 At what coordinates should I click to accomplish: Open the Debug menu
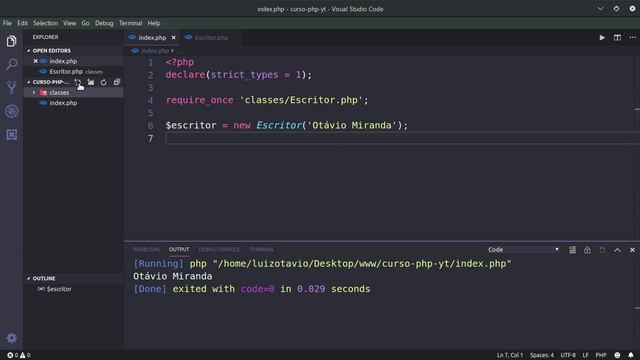[x=104, y=23]
